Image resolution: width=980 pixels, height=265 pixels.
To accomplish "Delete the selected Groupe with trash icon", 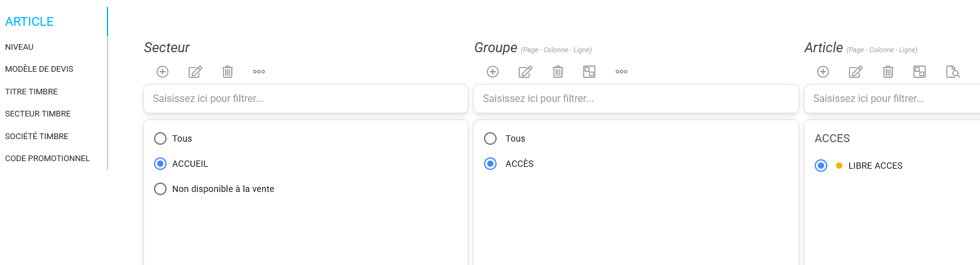I will tap(558, 72).
